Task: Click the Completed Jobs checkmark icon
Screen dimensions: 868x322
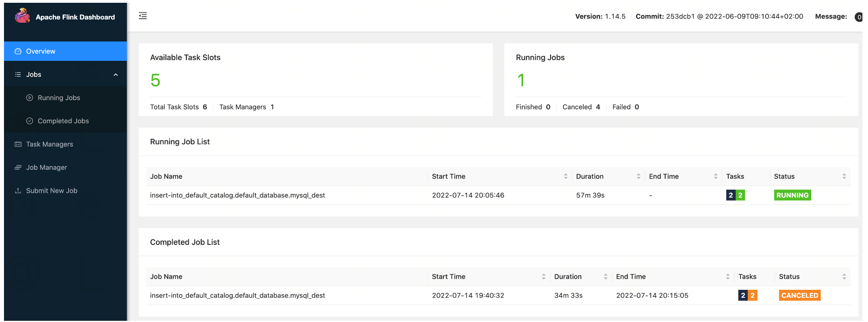Action: click(30, 121)
